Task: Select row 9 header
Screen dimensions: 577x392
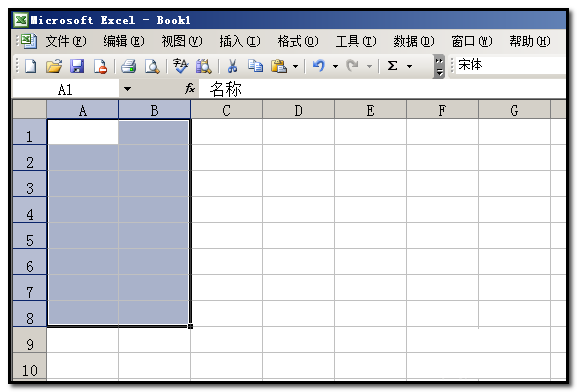Action: click(29, 340)
